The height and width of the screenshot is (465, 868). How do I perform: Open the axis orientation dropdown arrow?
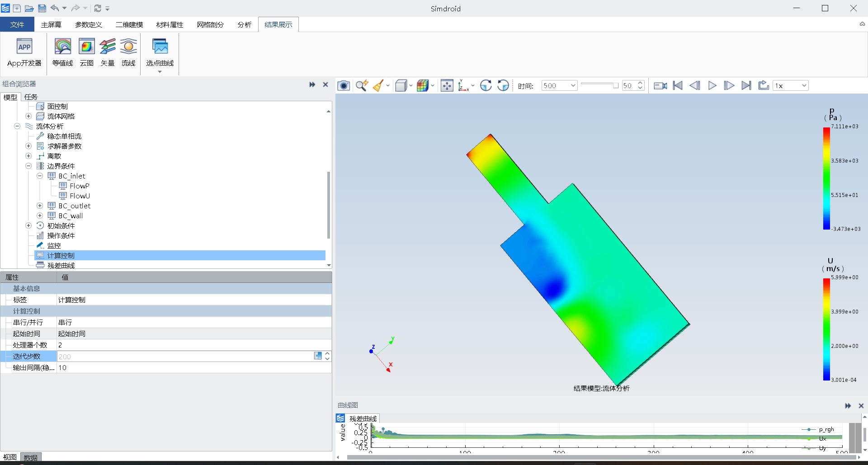click(x=473, y=85)
